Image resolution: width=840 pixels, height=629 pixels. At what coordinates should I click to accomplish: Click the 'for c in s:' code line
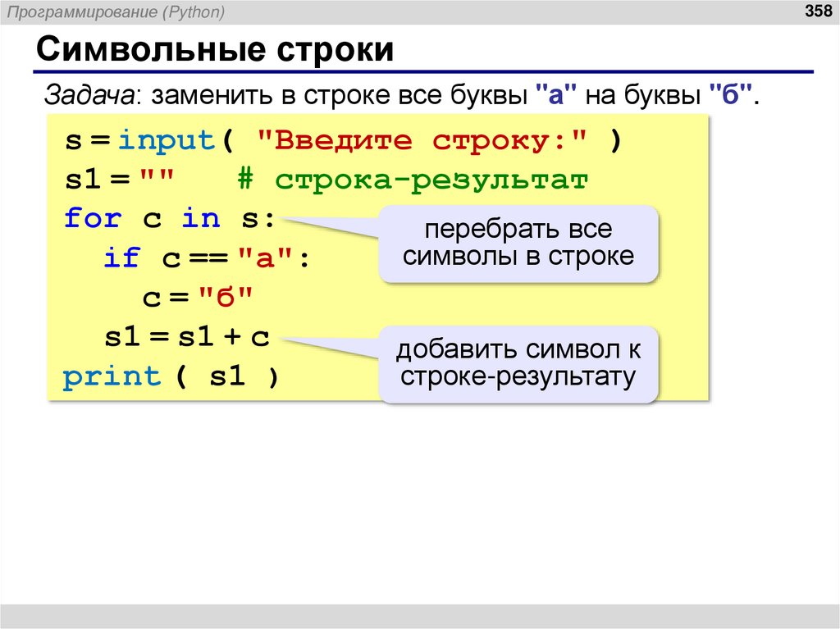[164, 217]
